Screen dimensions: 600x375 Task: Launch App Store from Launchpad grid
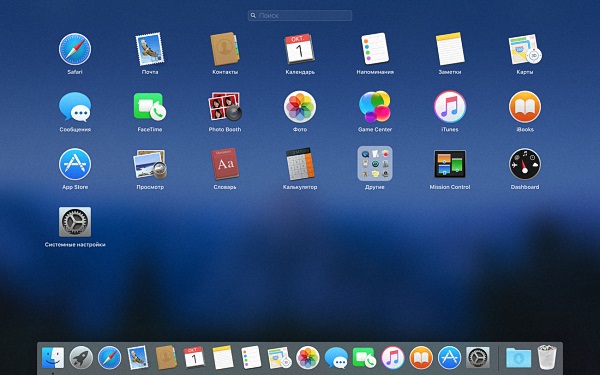tap(75, 164)
